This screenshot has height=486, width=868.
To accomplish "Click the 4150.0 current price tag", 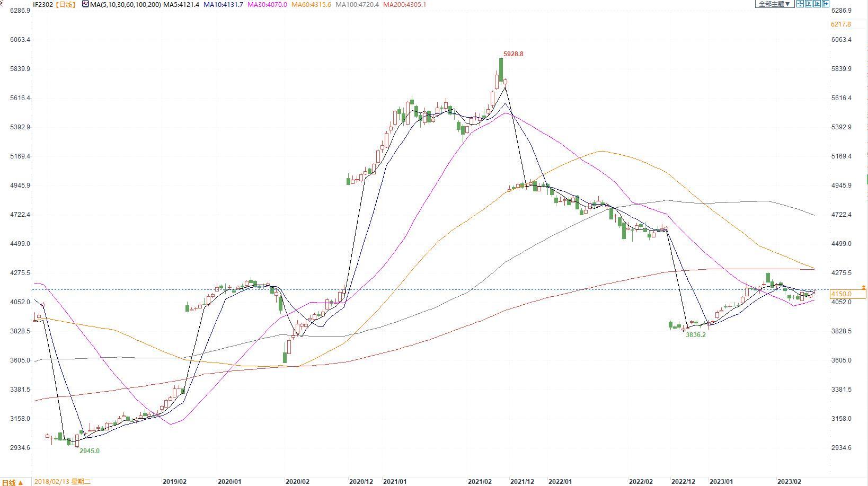I will [x=841, y=294].
